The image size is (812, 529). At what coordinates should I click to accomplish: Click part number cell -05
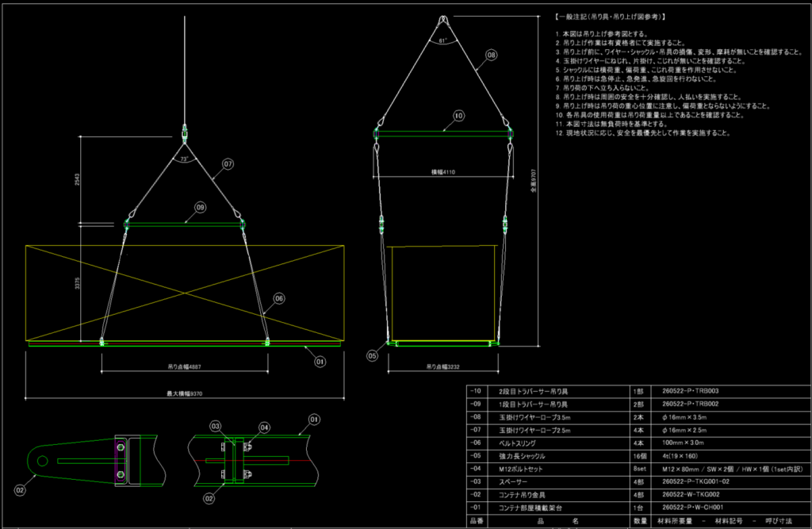click(476, 456)
